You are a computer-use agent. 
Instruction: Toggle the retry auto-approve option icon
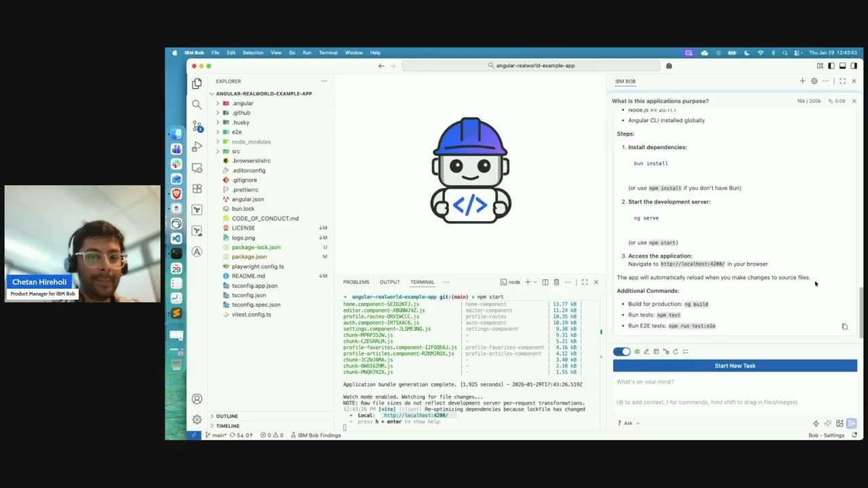click(x=675, y=352)
